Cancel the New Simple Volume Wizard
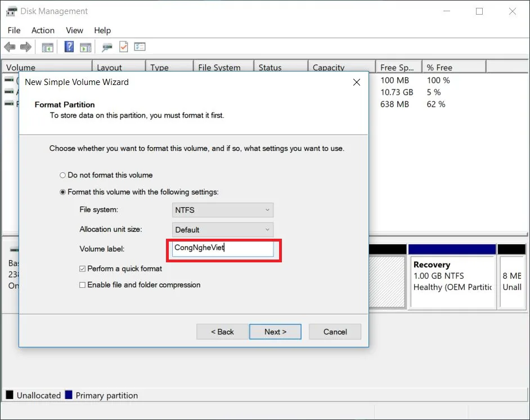Screen dimensions: 530x420 pyautogui.click(x=335, y=332)
